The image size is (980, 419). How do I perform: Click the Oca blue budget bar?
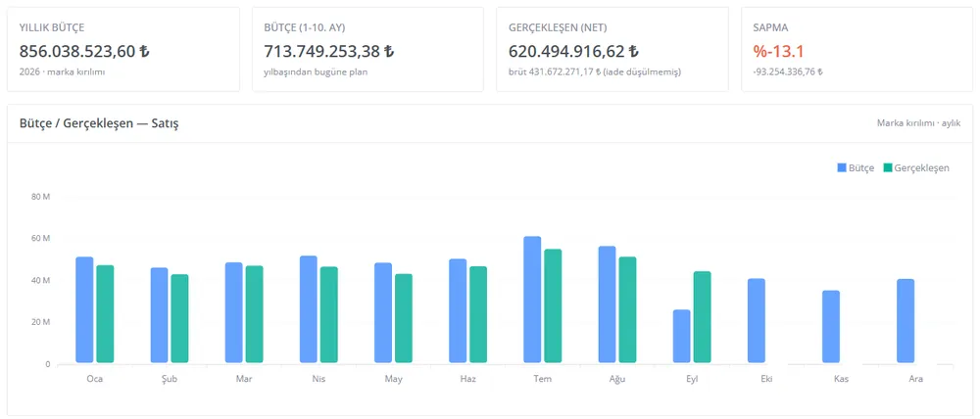click(84, 309)
